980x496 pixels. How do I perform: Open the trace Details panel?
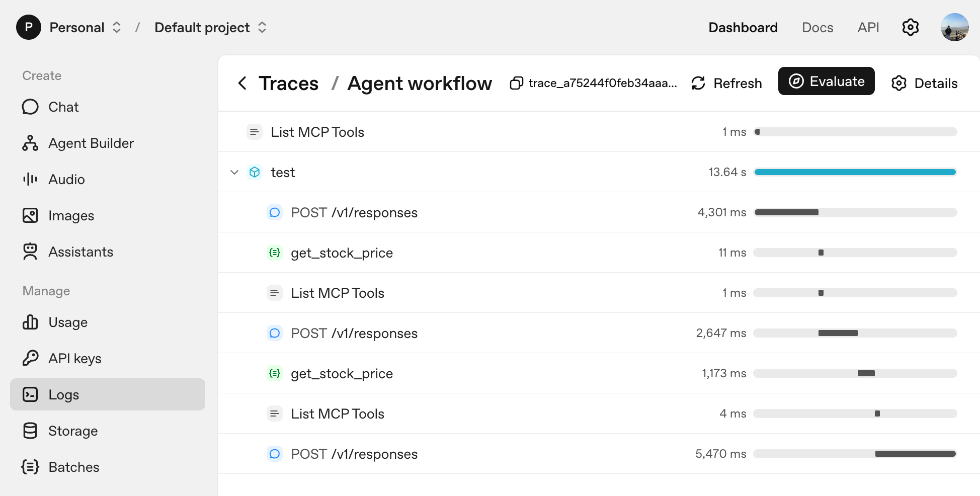(x=924, y=83)
